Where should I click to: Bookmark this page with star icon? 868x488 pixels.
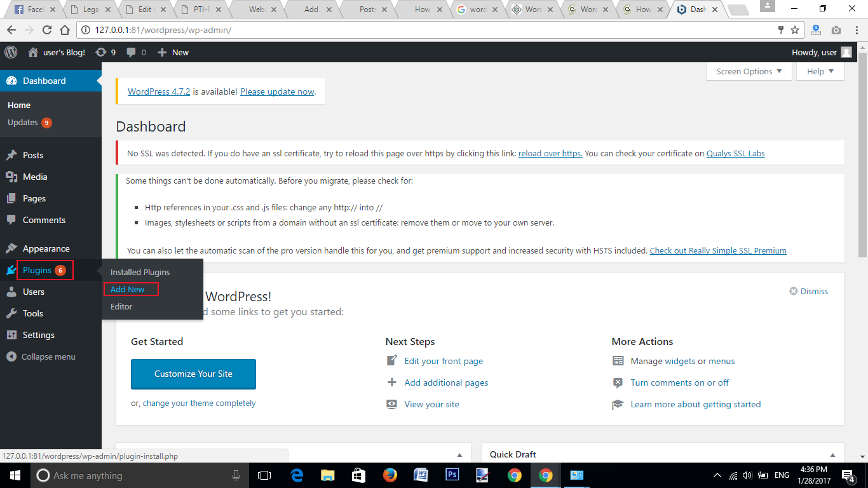(x=795, y=30)
